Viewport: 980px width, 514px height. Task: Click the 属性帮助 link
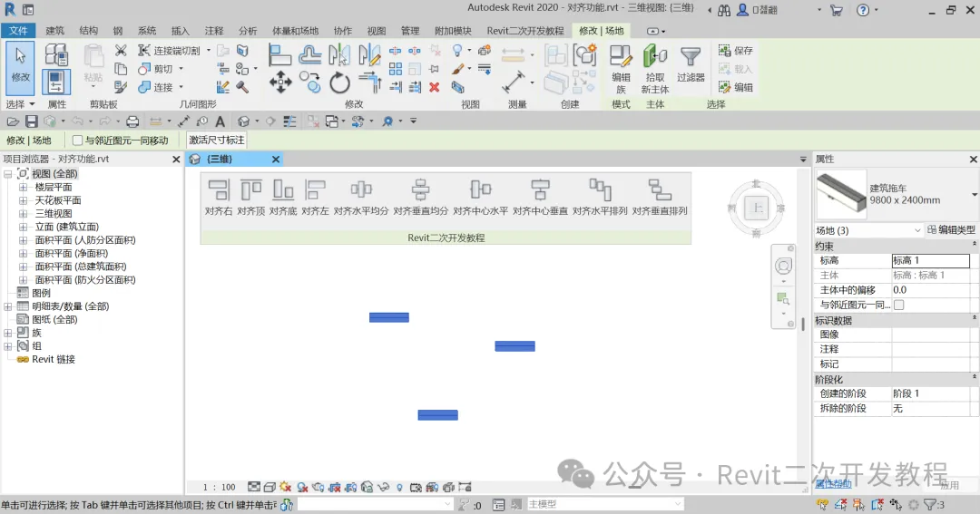(833, 484)
